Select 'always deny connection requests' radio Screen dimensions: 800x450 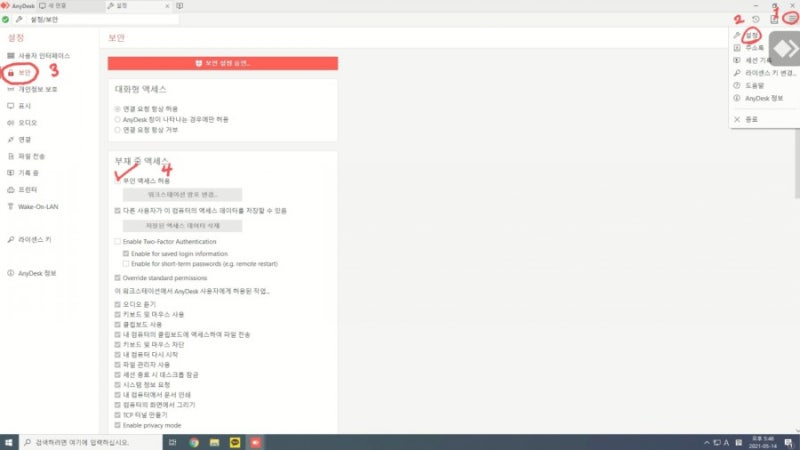(x=117, y=130)
